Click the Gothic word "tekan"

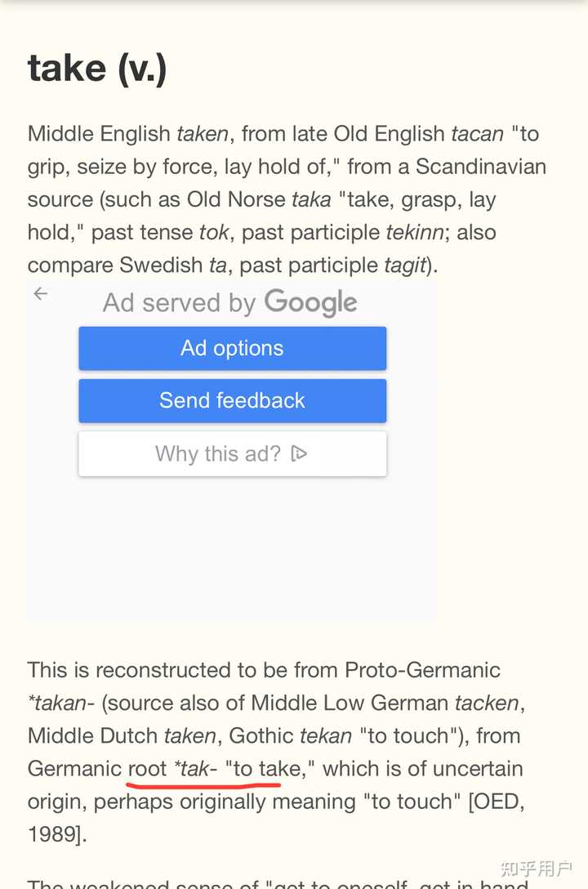click(327, 735)
